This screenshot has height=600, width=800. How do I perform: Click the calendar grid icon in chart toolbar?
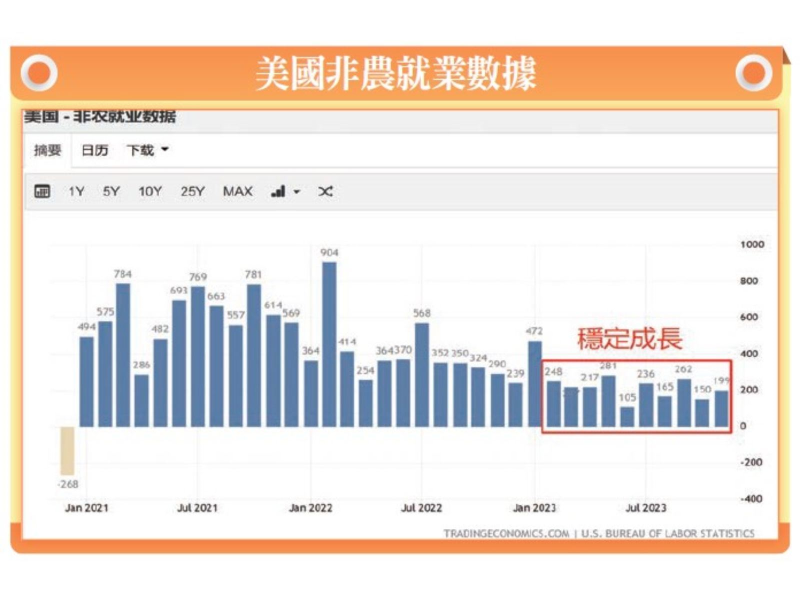pos(42,191)
